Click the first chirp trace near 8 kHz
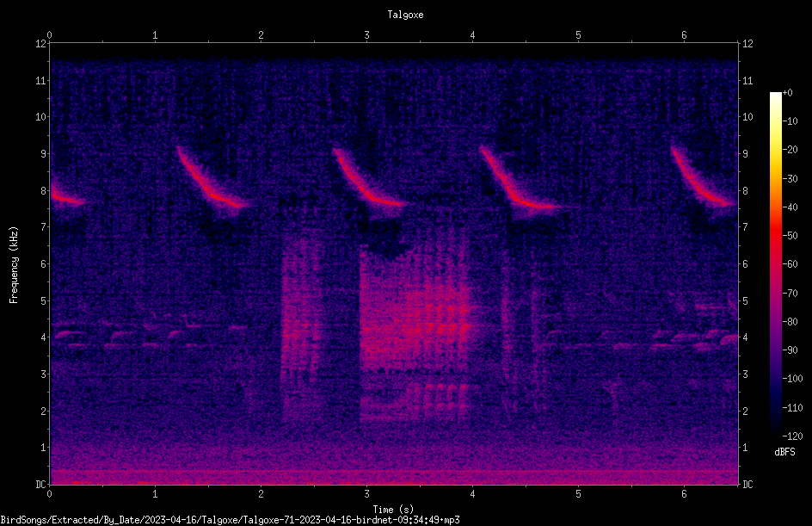This screenshot has height=526, width=812. click(68, 197)
